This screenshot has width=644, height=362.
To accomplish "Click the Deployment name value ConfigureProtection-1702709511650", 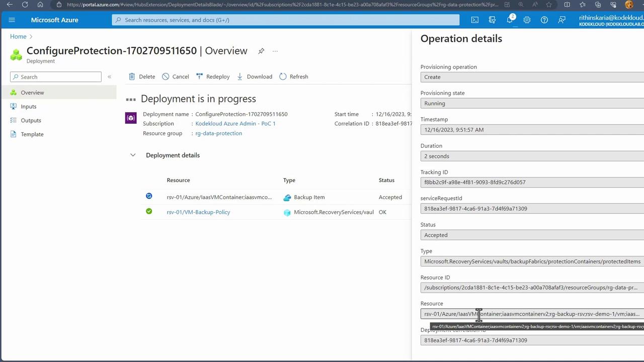I will [242, 114].
